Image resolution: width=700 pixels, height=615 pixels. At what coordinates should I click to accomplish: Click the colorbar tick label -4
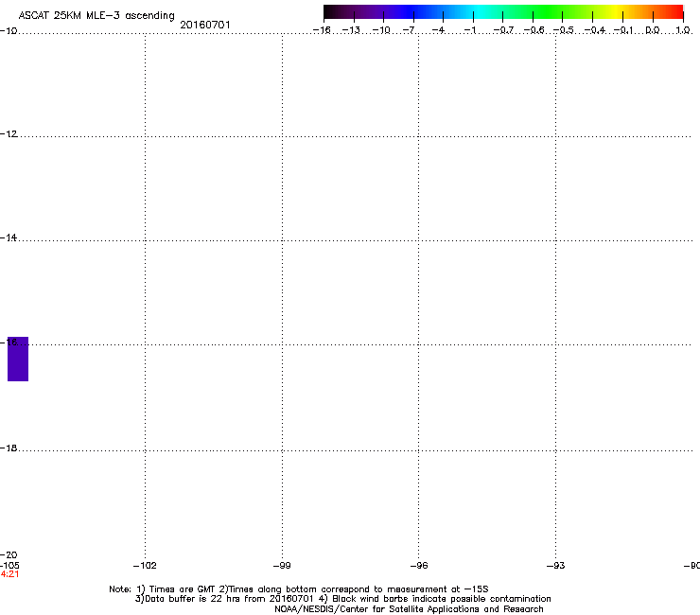click(438, 30)
